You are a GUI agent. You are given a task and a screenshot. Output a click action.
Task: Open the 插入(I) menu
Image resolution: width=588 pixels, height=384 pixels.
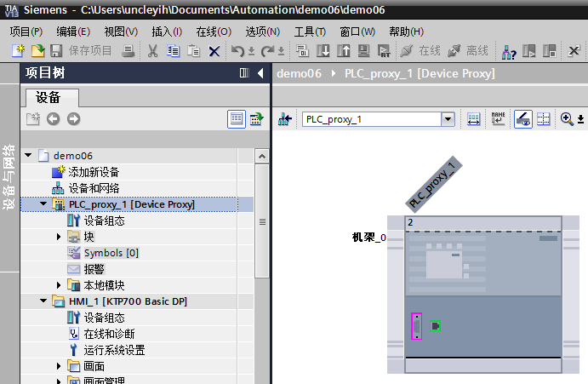(167, 32)
